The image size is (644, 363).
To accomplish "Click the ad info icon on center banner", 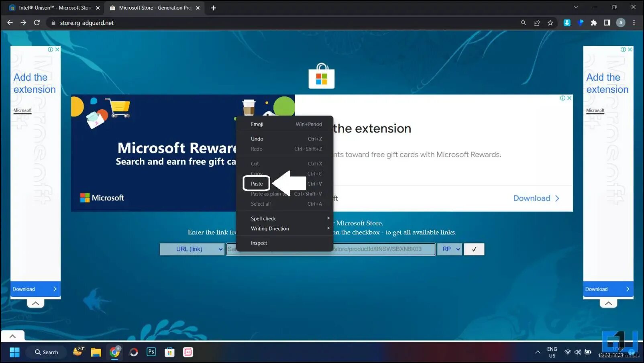I will coord(563,98).
